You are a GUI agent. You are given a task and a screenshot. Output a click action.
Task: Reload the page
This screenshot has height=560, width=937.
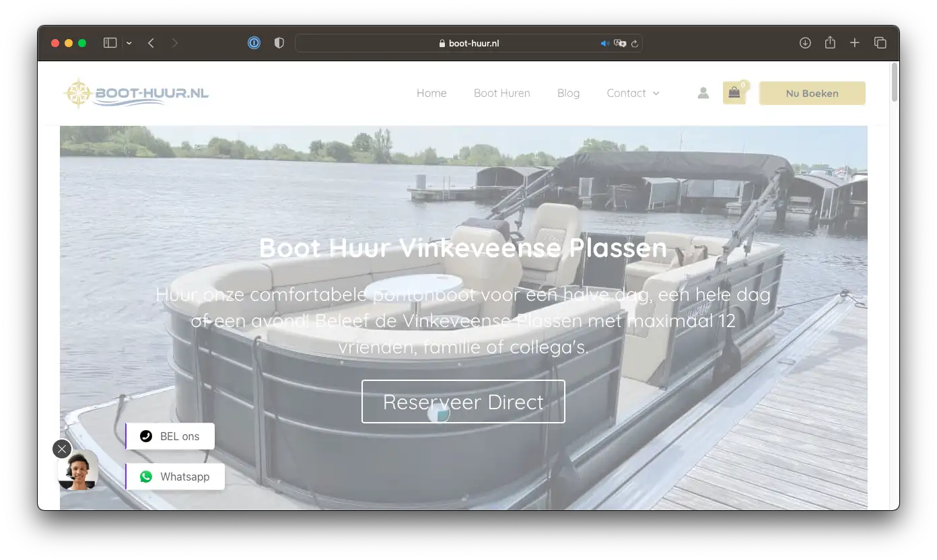(634, 44)
